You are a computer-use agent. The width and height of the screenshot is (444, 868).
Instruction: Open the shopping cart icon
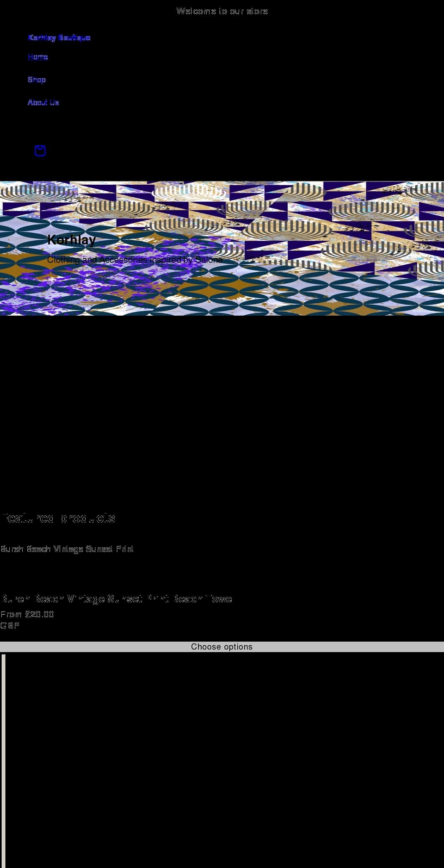click(40, 150)
